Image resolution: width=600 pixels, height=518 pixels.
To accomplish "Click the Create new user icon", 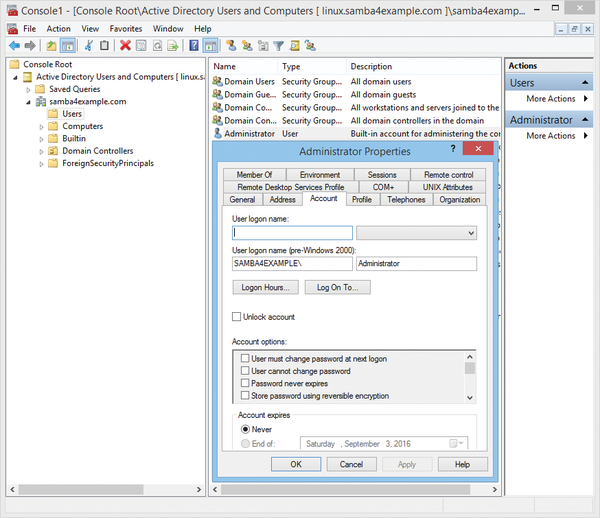I will [x=231, y=46].
